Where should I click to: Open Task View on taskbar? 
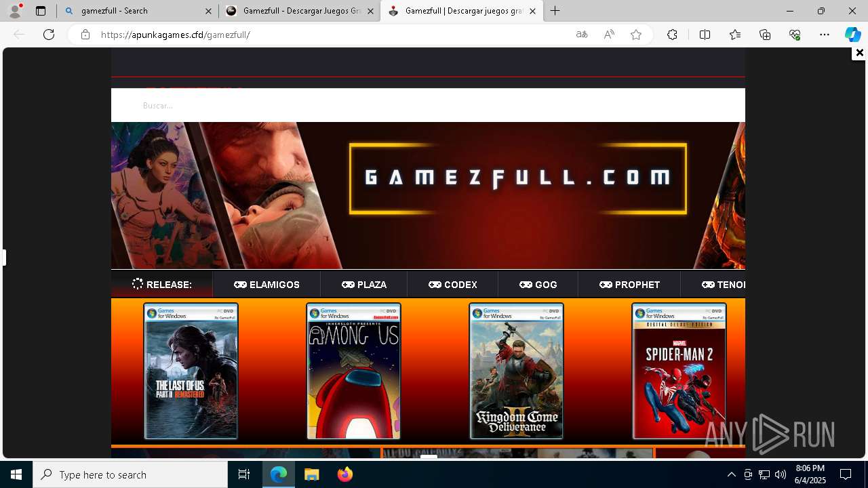(244, 474)
